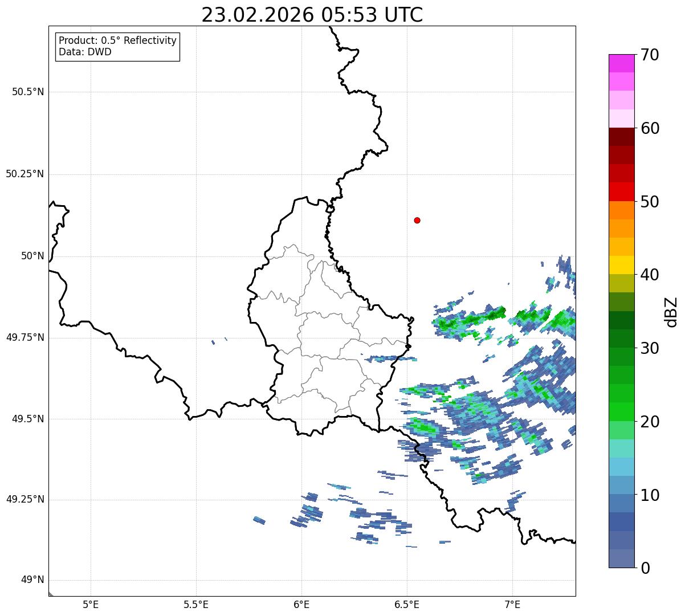
Task: Click the 'Data: DWD' text line
Action: tap(85, 52)
